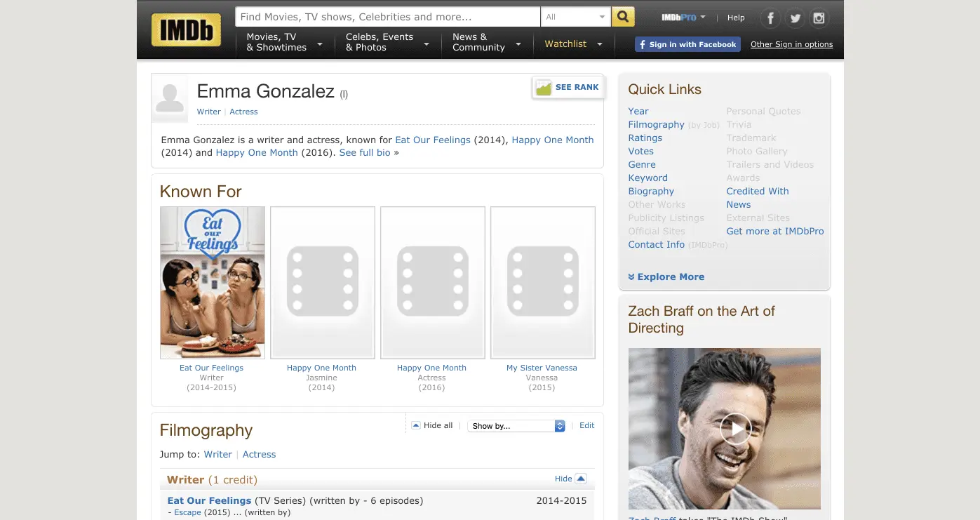Open the Happy One Month 2016 placeholder poster
Viewport: 980px width, 520px height.
point(433,283)
